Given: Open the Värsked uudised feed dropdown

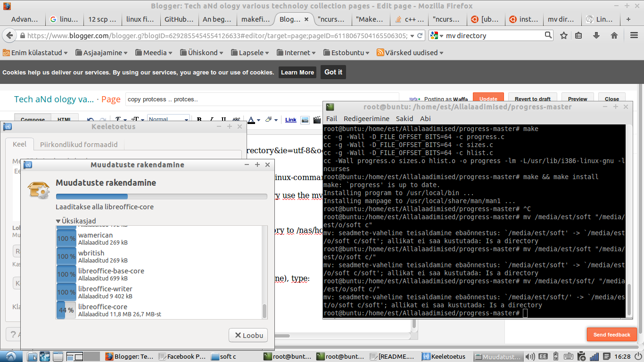Looking at the screenshot, I should [410, 53].
